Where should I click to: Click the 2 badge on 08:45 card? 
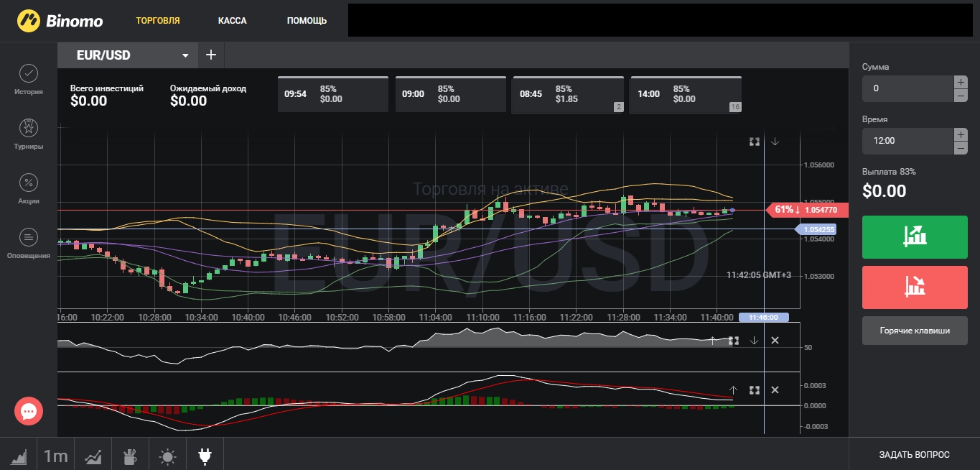click(617, 107)
